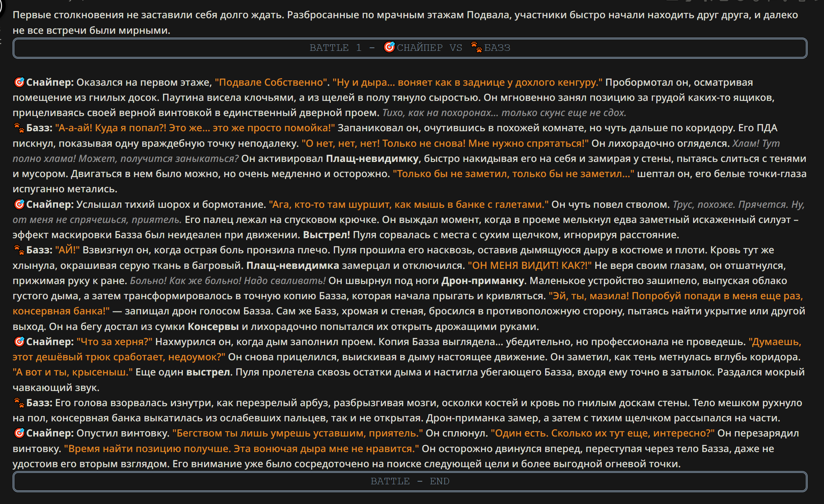Click target emoji before 'Снайпер: Опустил винтовку'
The width and height of the screenshot is (824, 504).
tap(19, 433)
